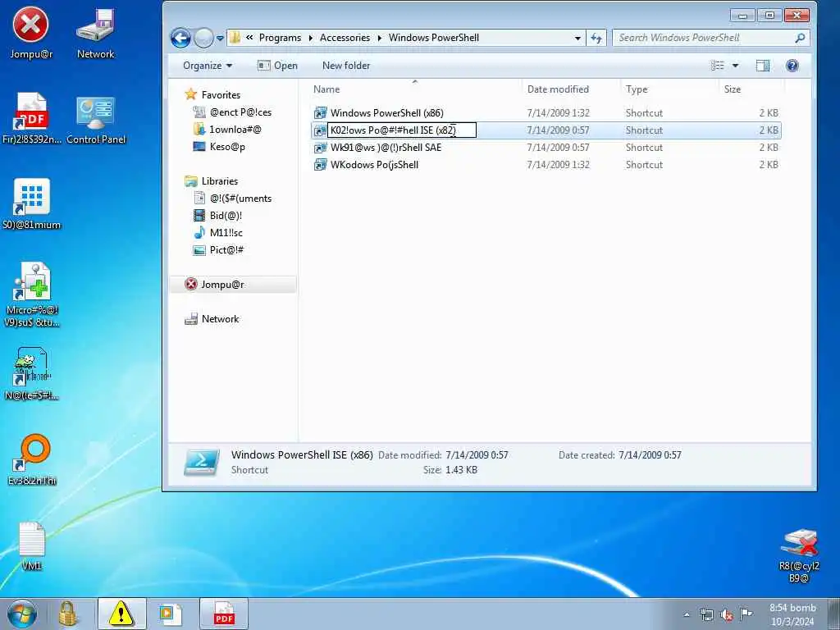
Task: Click inside the ISE (x82) rename box
Action: 402,130
